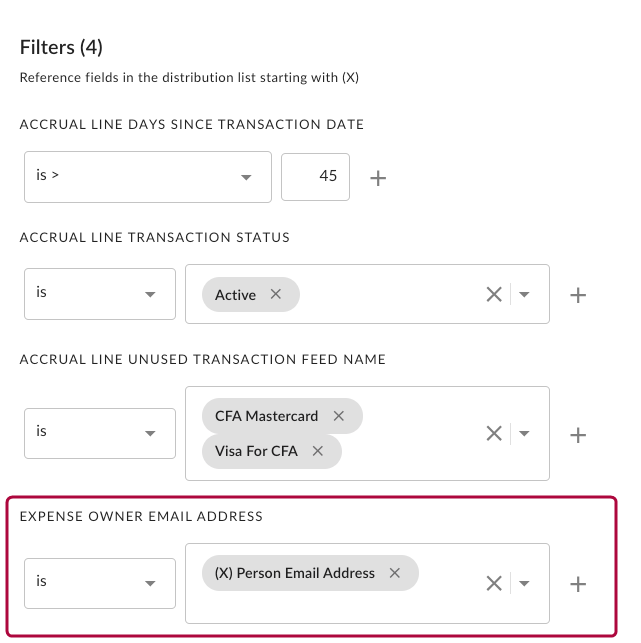Click the days value field showing 45
Screen dimensions: 641x643
tap(316, 176)
